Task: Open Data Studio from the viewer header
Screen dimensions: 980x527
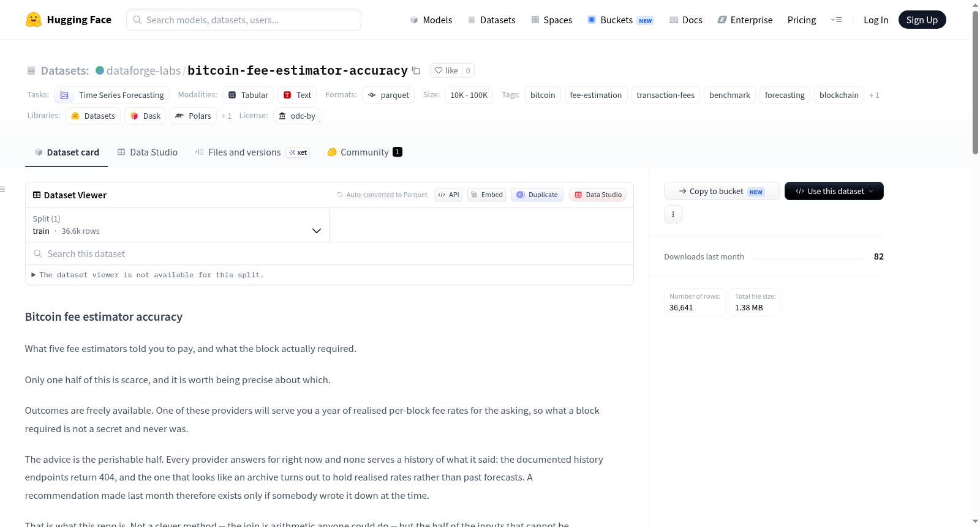Action: point(598,195)
